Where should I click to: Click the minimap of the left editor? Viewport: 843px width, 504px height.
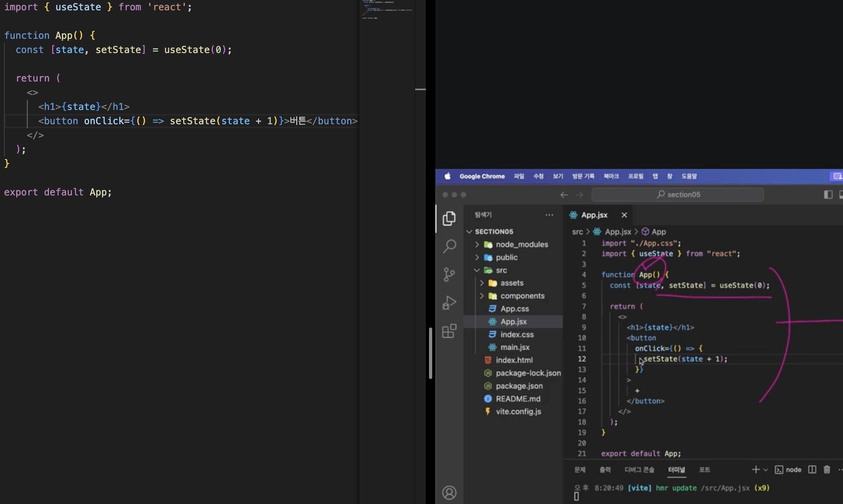tap(387, 10)
